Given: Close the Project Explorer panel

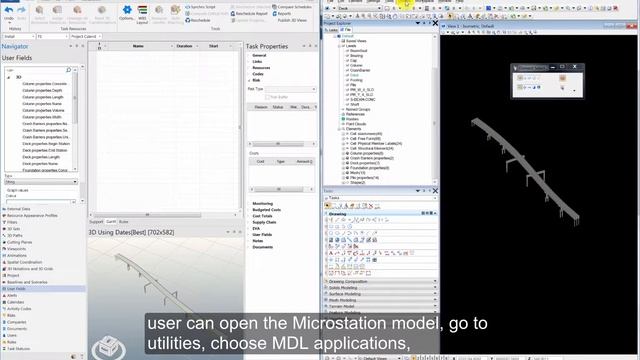Looking at the screenshot, I should 435,23.
